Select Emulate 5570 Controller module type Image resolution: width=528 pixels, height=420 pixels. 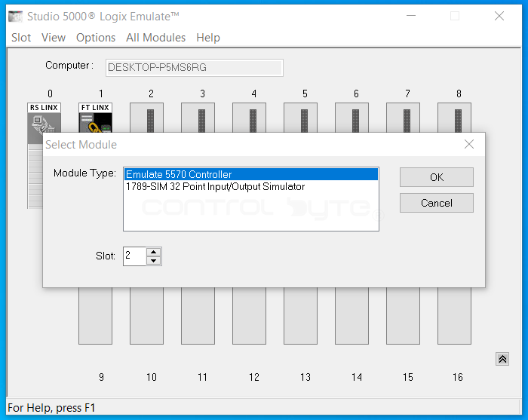(x=251, y=174)
